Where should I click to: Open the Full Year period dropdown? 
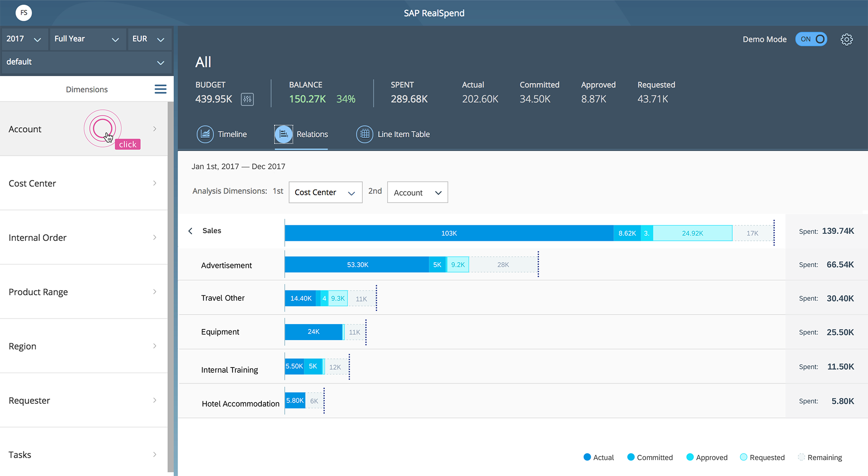pos(87,39)
